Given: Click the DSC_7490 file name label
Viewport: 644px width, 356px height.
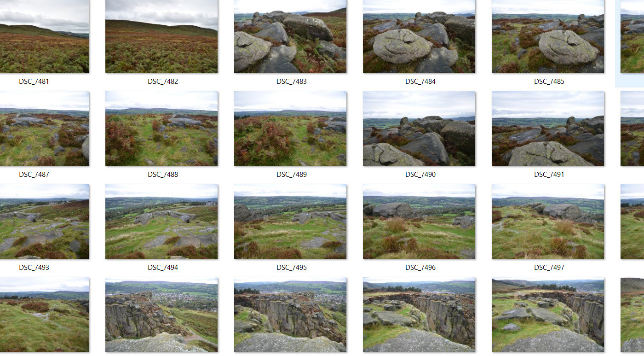Looking at the screenshot, I should click(420, 175).
